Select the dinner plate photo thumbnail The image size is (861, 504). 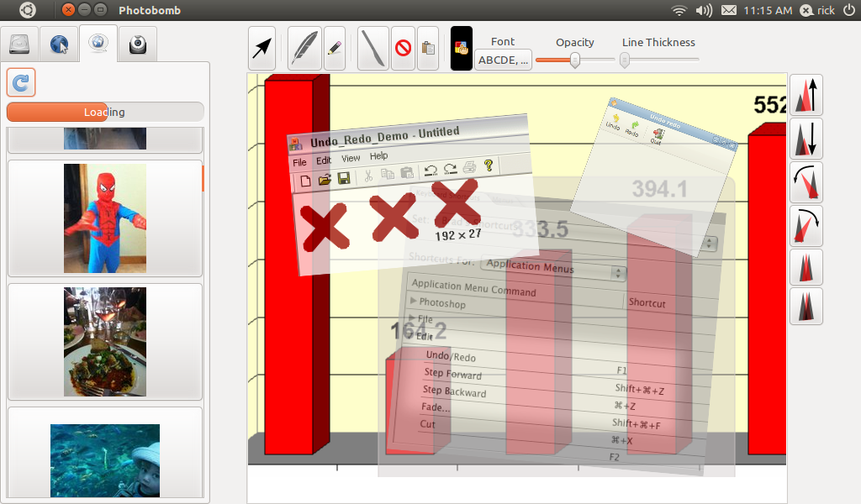pyautogui.click(x=105, y=342)
